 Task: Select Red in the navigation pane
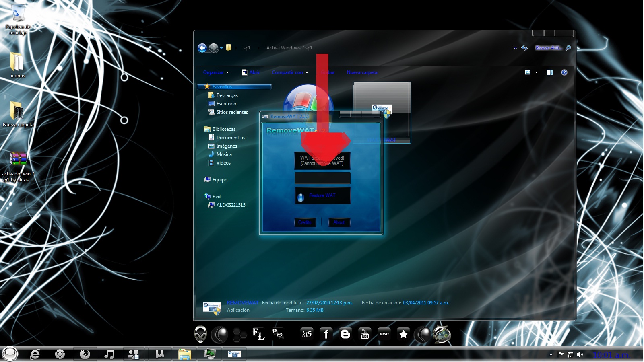point(217,197)
